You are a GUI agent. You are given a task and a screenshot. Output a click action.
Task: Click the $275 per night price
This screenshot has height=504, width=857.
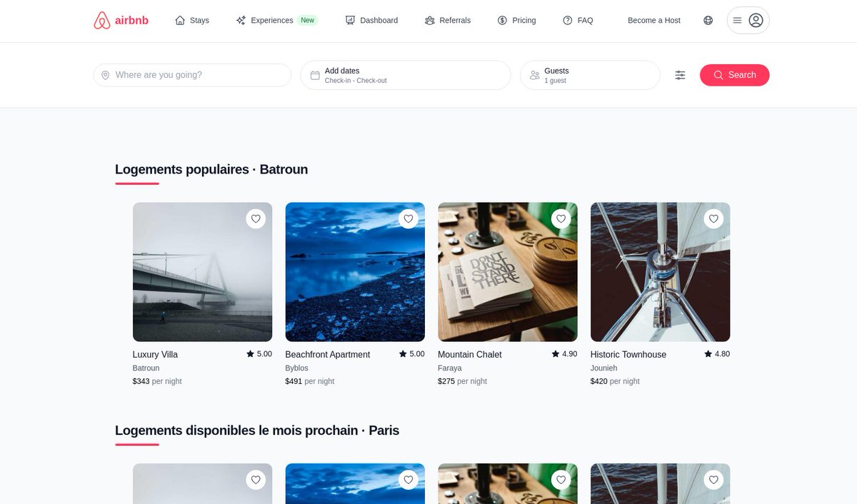(x=462, y=381)
